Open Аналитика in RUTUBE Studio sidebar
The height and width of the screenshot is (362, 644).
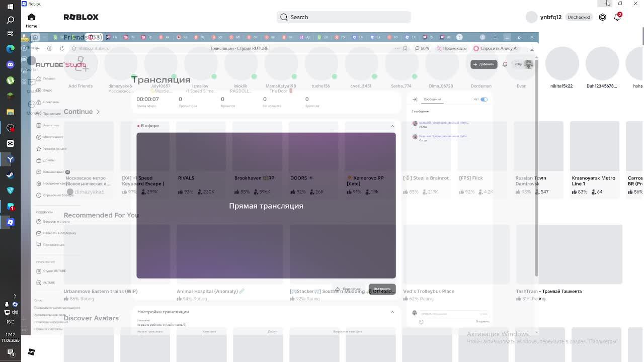[x=47, y=125]
